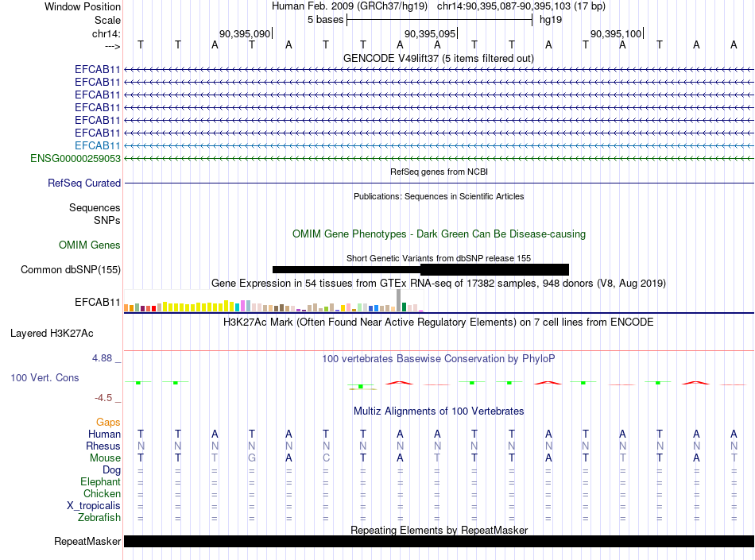Click the hg19 assembly label beside scale
The height and width of the screenshot is (560, 755).
click(551, 20)
